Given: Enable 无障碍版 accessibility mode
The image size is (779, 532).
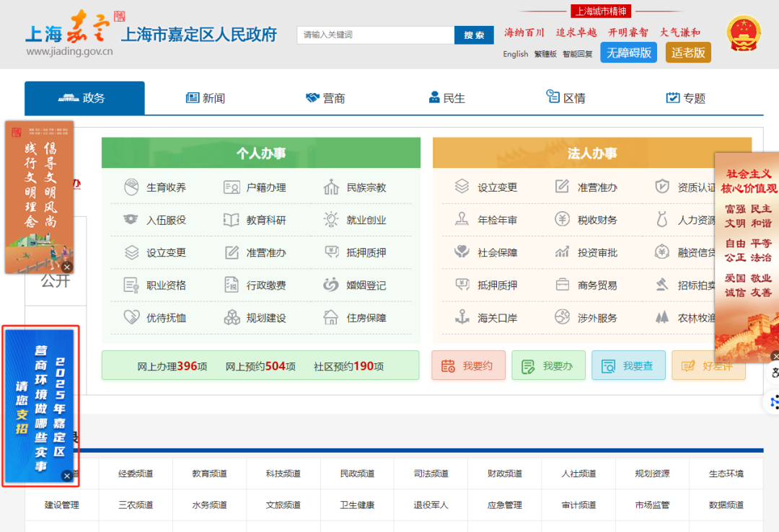Looking at the screenshot, I should click(628, 53).
